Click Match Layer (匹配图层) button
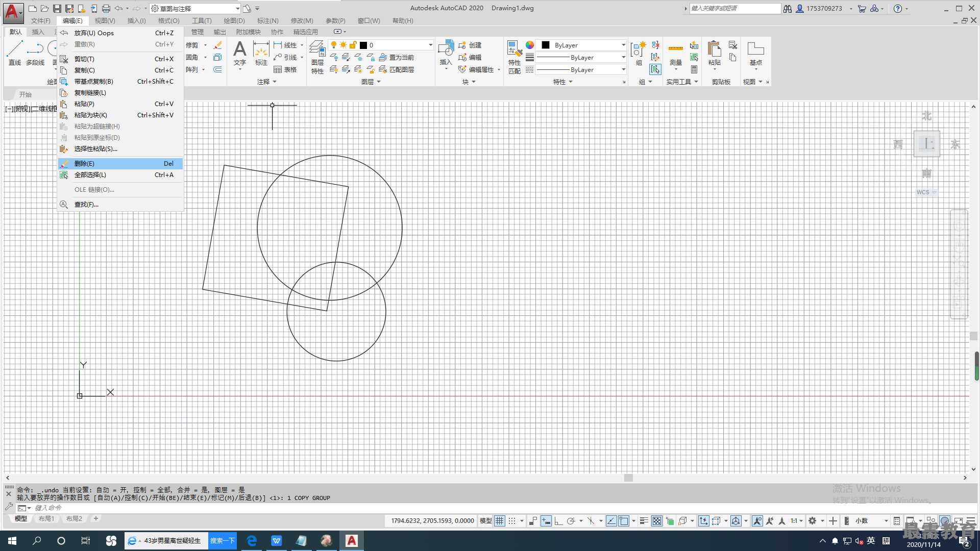The image size is (980, 551). 396,69
